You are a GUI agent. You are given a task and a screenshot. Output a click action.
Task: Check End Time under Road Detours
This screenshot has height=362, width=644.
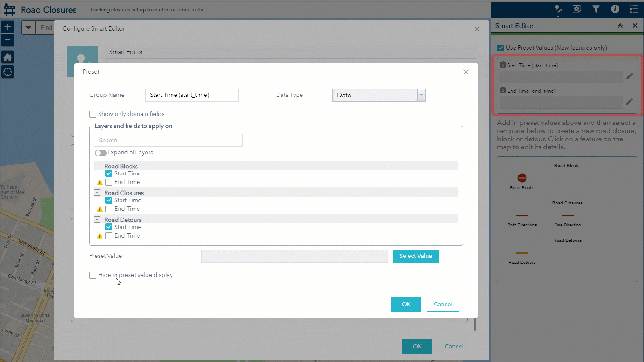109,236
